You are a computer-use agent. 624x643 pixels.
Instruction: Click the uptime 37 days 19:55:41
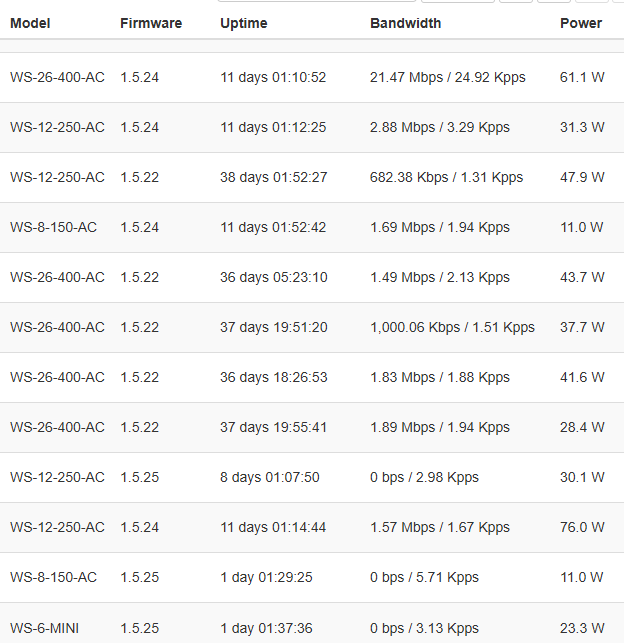point(273,427)
